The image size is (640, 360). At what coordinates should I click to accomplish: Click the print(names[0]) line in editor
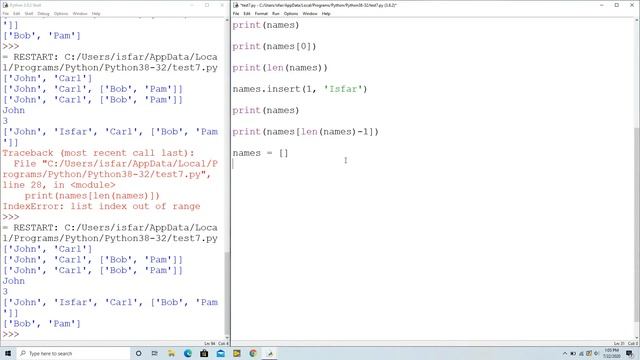coord(274,47)
